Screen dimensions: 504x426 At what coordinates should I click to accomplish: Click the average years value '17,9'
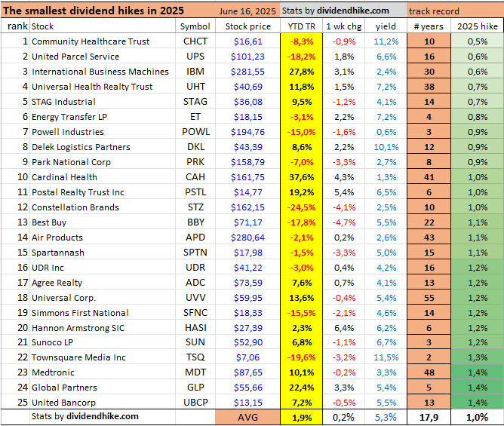429,417
